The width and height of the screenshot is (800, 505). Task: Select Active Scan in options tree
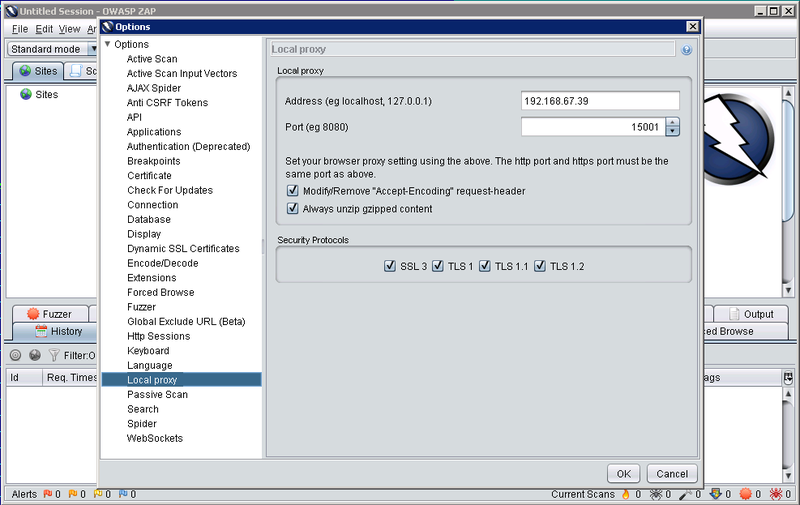coord(152,59)
